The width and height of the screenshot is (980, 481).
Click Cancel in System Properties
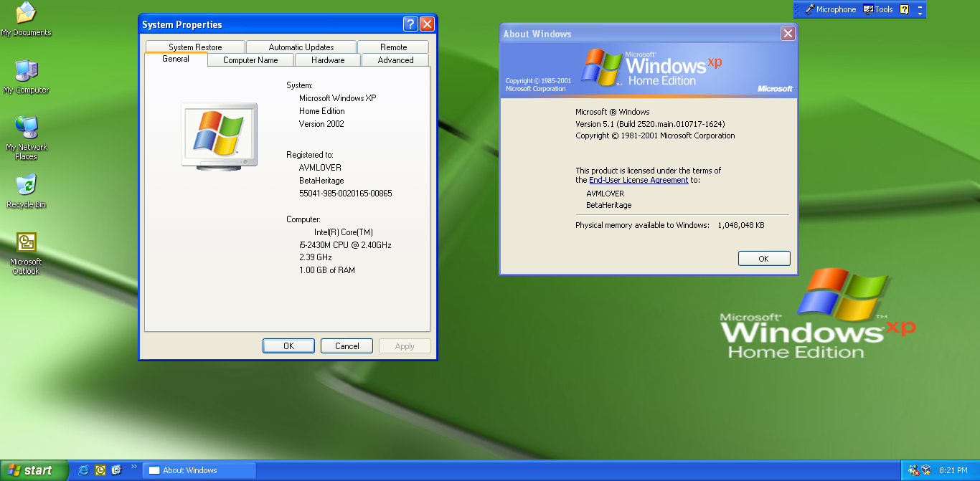(347, 346)
